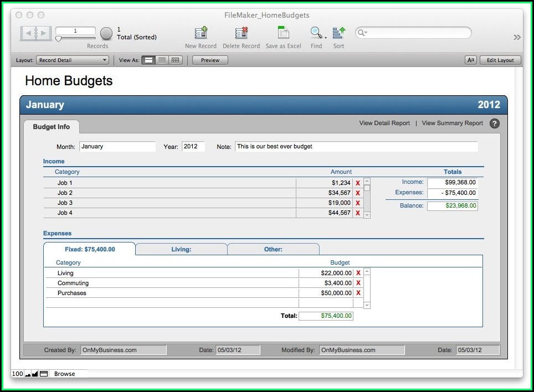The height and width of the screenshot is (392, 534).
Task: Click the income list scrollbar thumb
Action: [x=367, y=188]
